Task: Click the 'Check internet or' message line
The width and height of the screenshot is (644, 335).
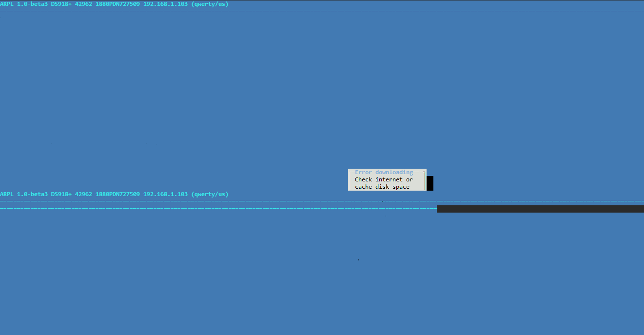Action: point(384,179)
